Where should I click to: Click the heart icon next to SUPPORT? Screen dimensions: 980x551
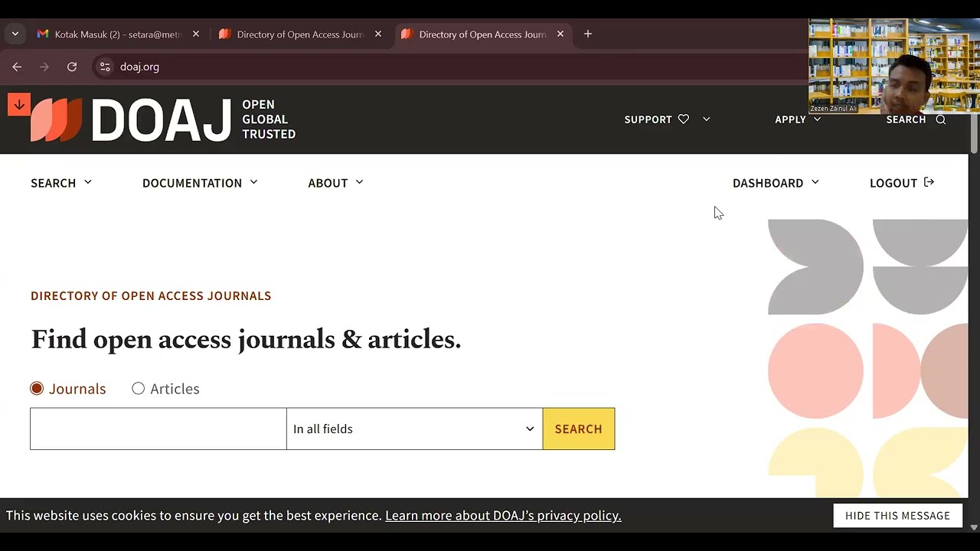click(684, 119)
